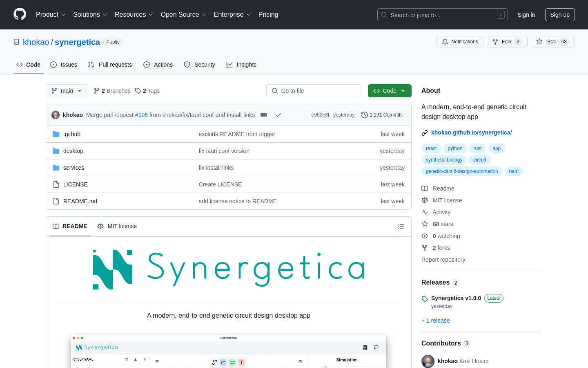This screenshot has height=368, width=588.
Task: Click the Notifications bell button
Action: point(460,42)
